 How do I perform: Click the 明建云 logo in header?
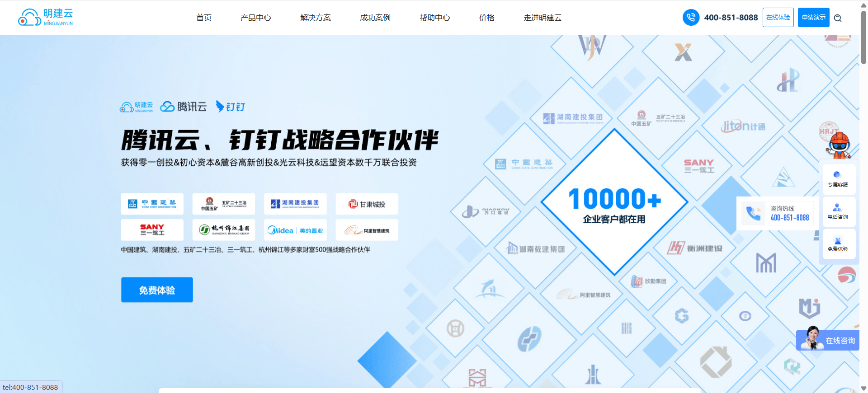pyautogui.click(x=45, y=18)
